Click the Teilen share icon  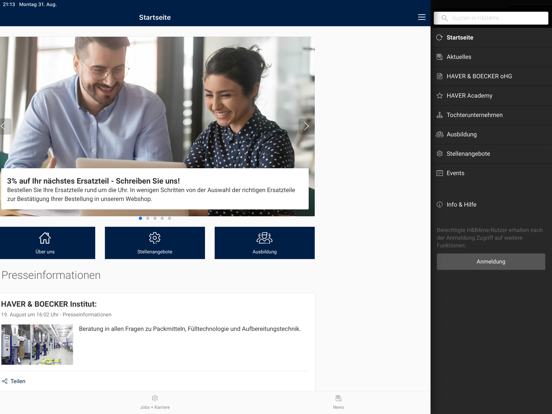tap(5, 381)
